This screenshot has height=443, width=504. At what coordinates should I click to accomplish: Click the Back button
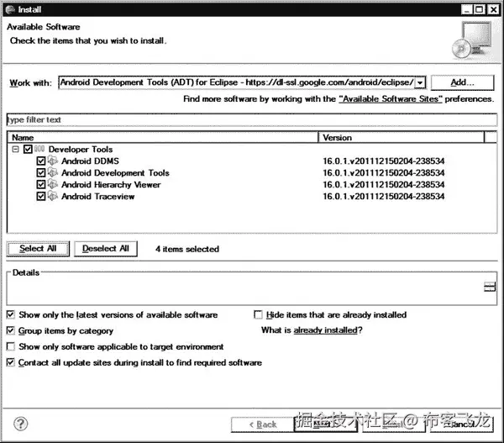click(263, 425)
